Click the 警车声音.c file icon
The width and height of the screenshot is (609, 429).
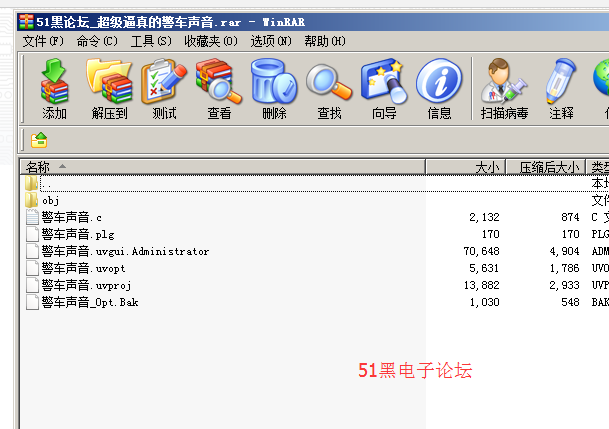click(x=32, y=217)
